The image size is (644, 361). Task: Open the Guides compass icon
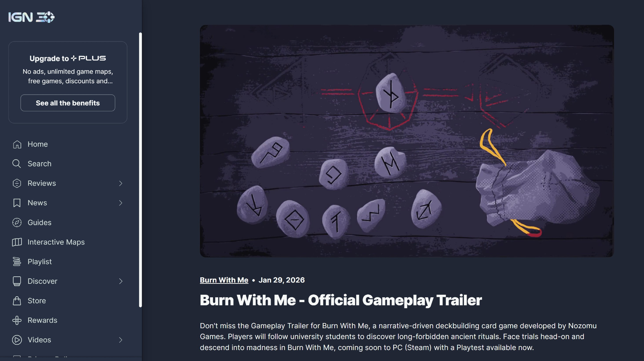point(17,222)
